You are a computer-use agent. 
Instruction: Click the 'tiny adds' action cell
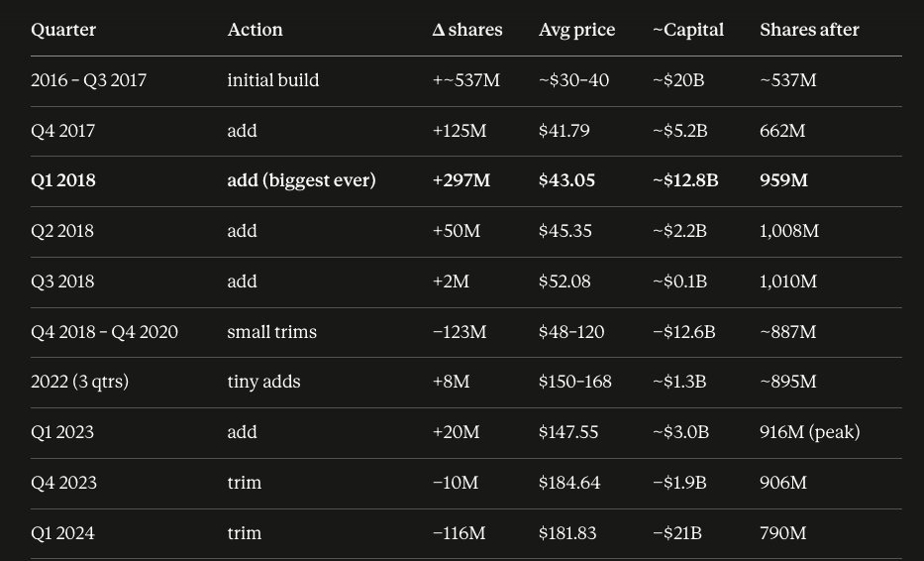(263, 383)
